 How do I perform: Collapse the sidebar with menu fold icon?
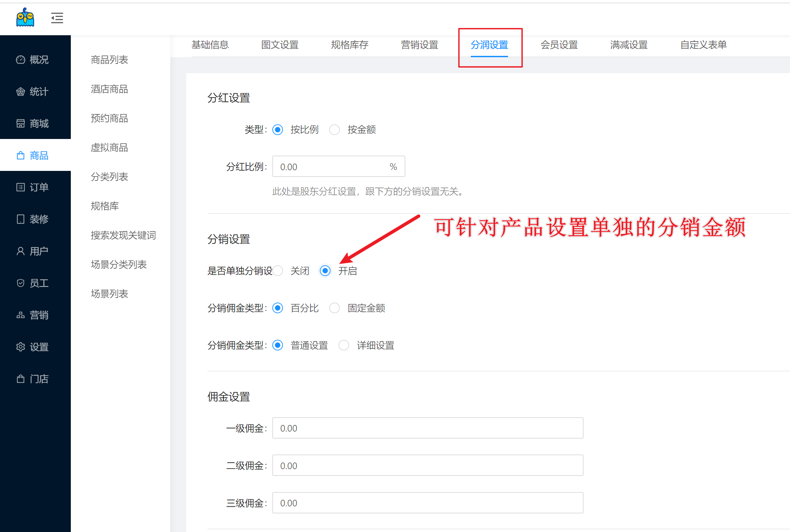click(57, 18)
